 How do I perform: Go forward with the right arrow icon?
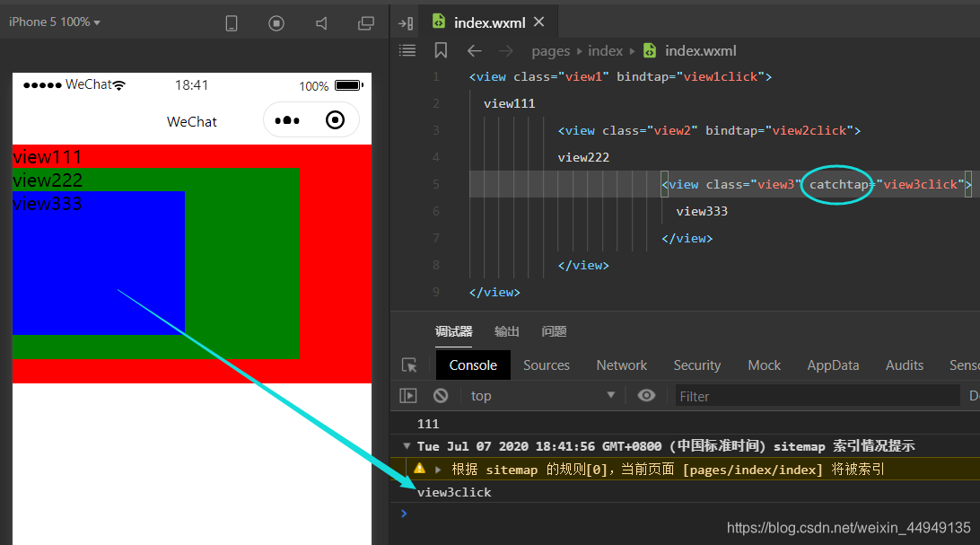point(505,50)
